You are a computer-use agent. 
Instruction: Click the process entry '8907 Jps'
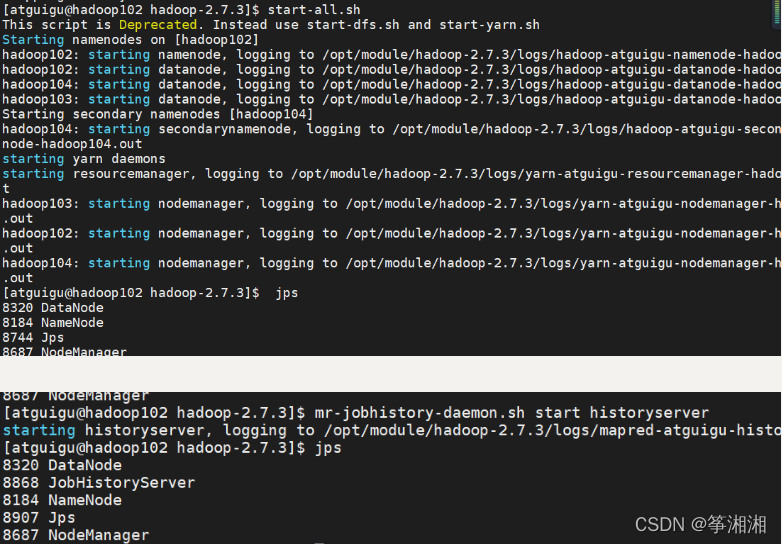[39, 518]
